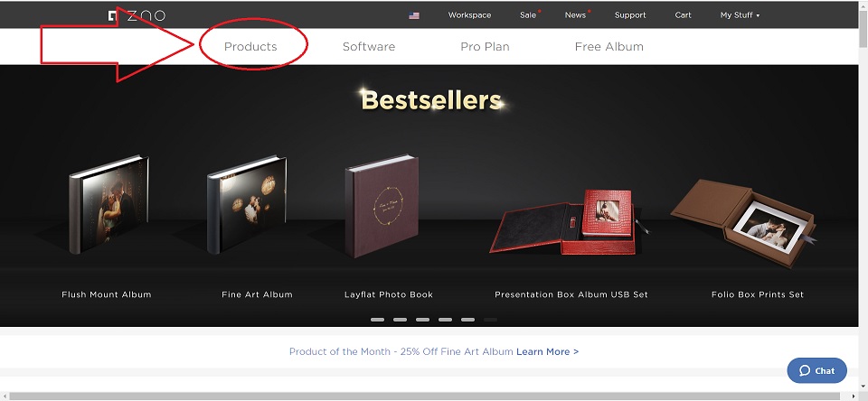Viewport: 868px width, 401px height.
Task: Open the Chat bubble widget
Action: coord(816,370)
